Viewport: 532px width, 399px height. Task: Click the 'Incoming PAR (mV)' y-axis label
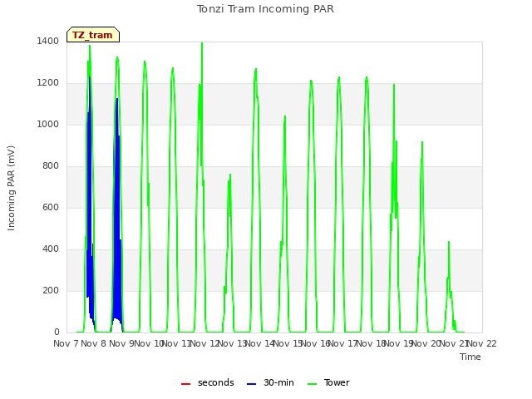(x=11, y=189)
